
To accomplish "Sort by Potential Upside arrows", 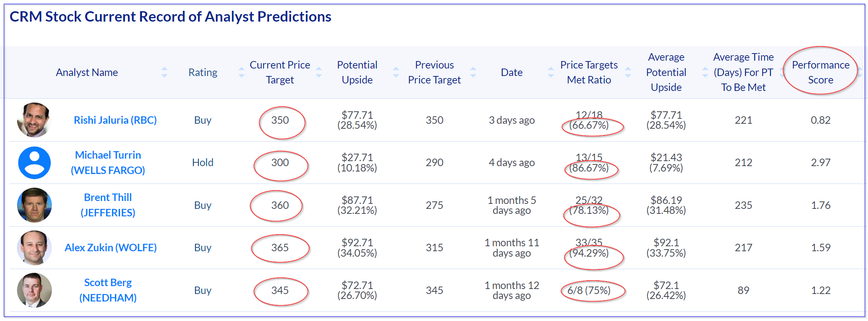I will (396, 72).
